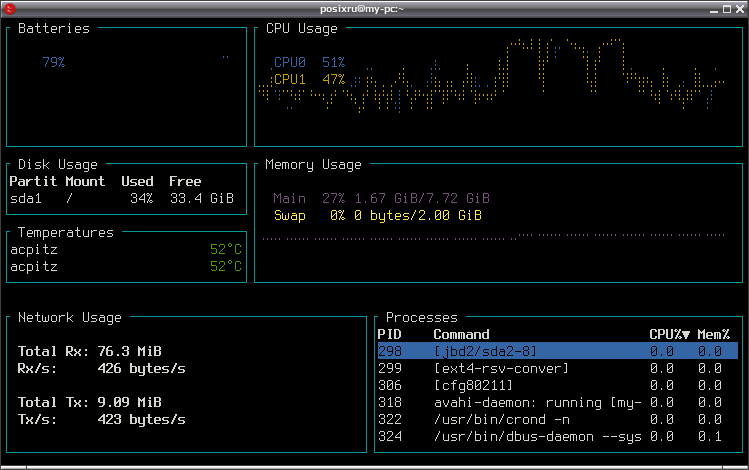This screenshot has height=470, width=749.
Task: Click the Network Usage panel title
Action: click(70, 318)
